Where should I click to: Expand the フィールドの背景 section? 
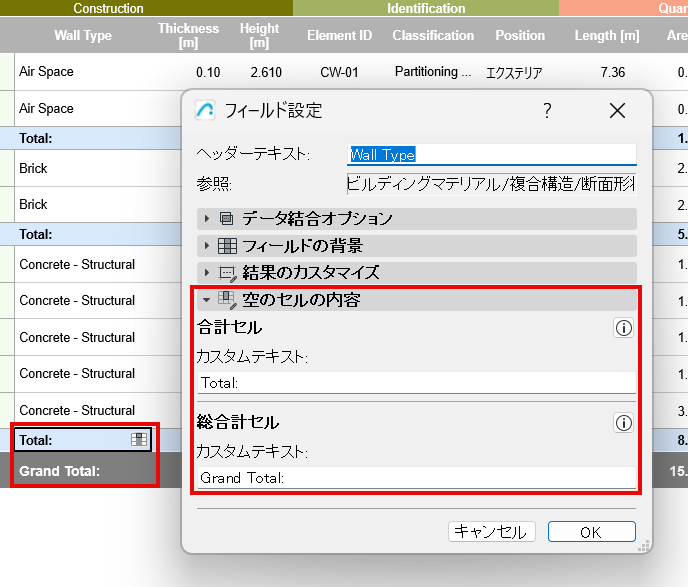[207, 246]
